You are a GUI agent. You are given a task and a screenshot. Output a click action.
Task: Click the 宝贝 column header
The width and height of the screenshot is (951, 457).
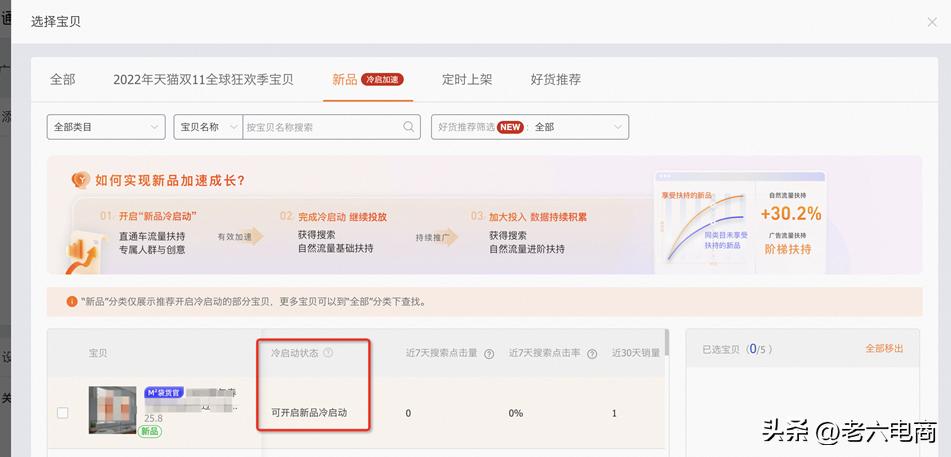pos(98,353)
